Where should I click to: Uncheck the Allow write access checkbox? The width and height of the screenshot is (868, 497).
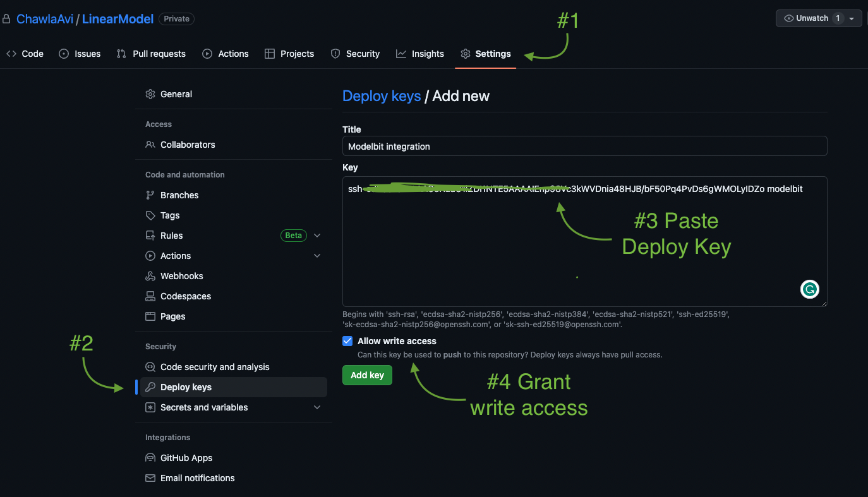347,341
